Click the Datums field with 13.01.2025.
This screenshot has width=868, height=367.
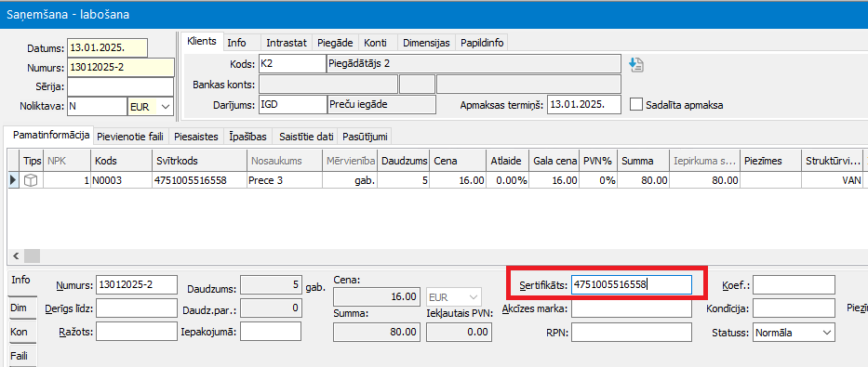click(107, 48)
